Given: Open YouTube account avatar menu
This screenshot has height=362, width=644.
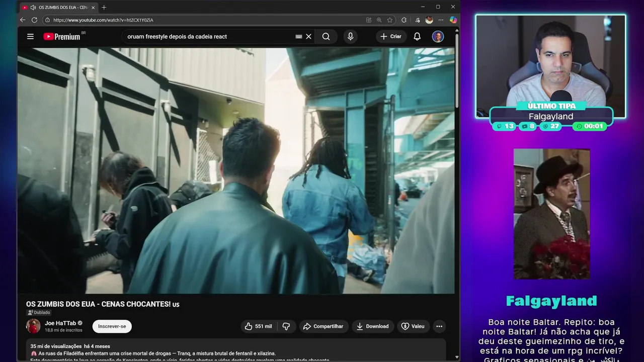Looking at the screenshot, I should pos(438,37).
